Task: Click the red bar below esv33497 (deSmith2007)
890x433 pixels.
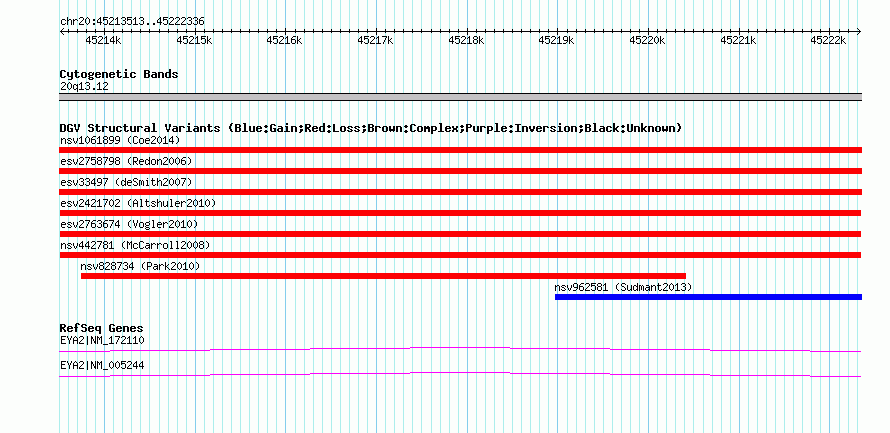Action: point(460,192)
